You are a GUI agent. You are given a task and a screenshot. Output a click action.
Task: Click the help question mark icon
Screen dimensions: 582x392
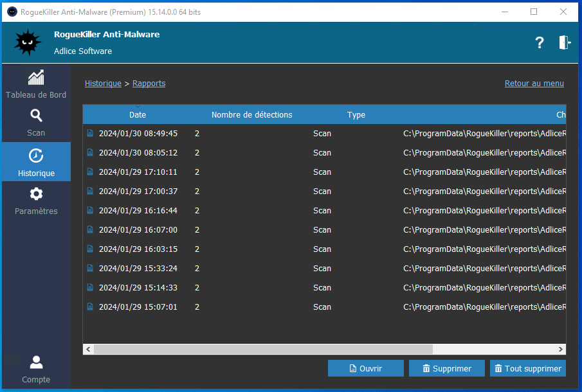540,43
